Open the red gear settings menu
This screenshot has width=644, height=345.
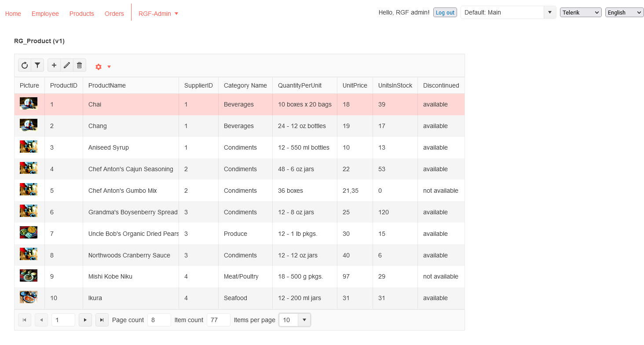102,67
